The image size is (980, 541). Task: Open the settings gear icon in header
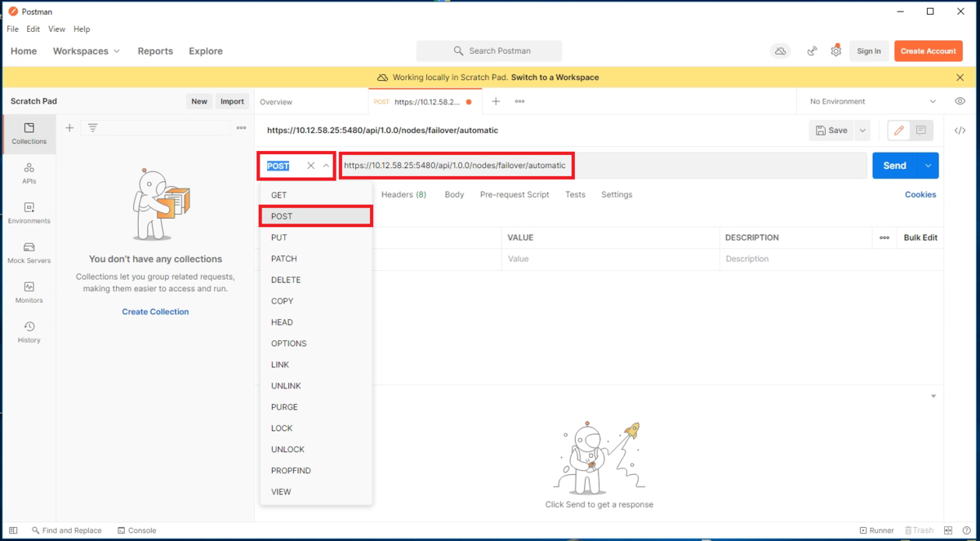pyautogui.click(x=835, y=51)
